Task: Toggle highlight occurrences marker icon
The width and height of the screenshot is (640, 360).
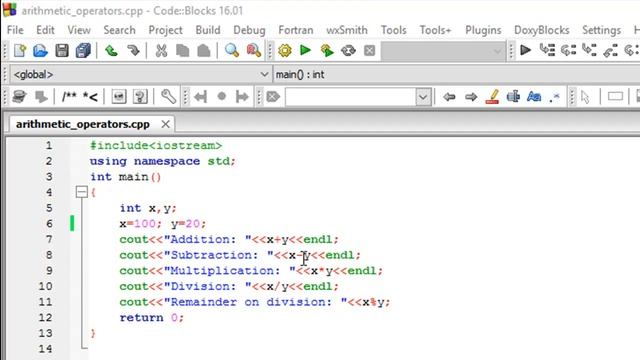Action: [x=492, y=97]
